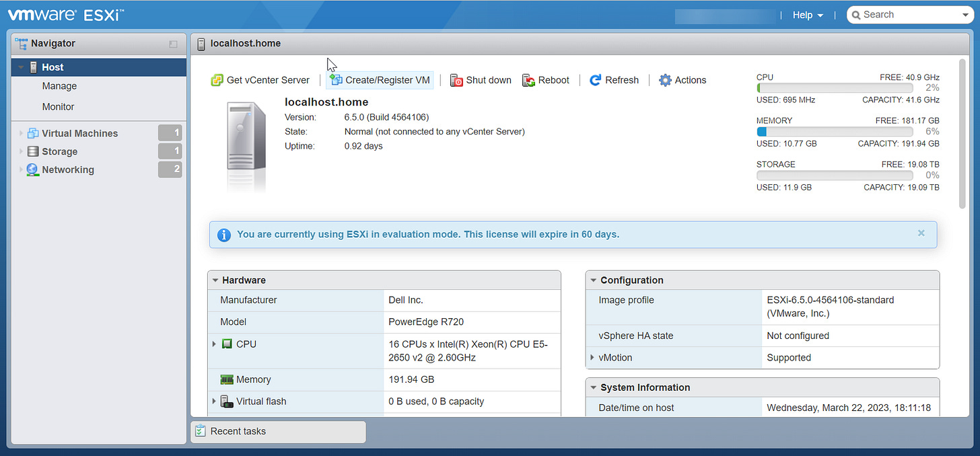Collapse the Host tree node
Screen dimensions: 980x456
(22, 67)
